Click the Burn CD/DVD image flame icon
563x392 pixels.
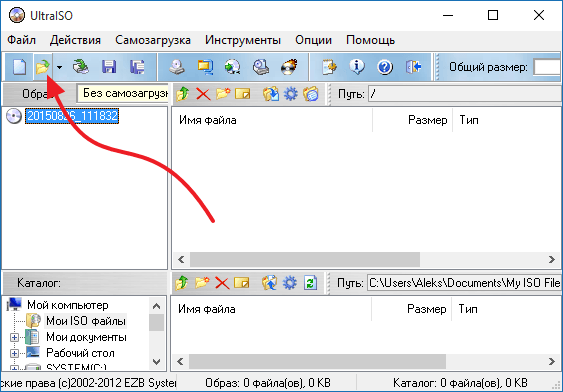tap(289, 67)
